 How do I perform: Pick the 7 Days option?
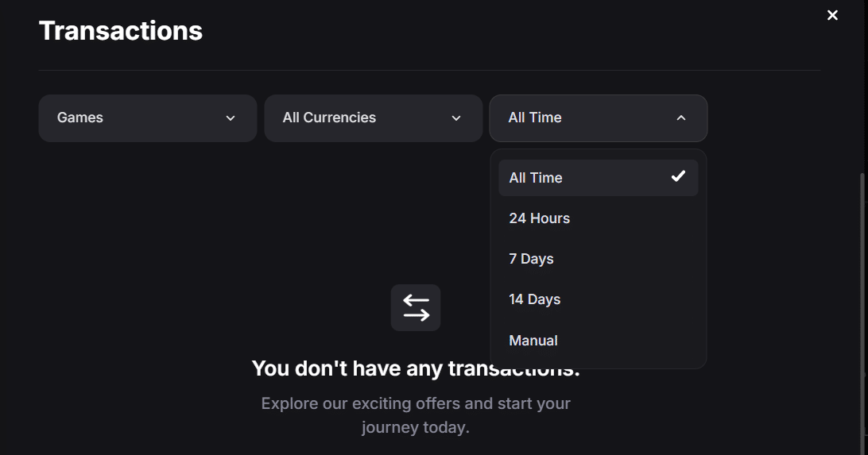click(x=532, y=259)
